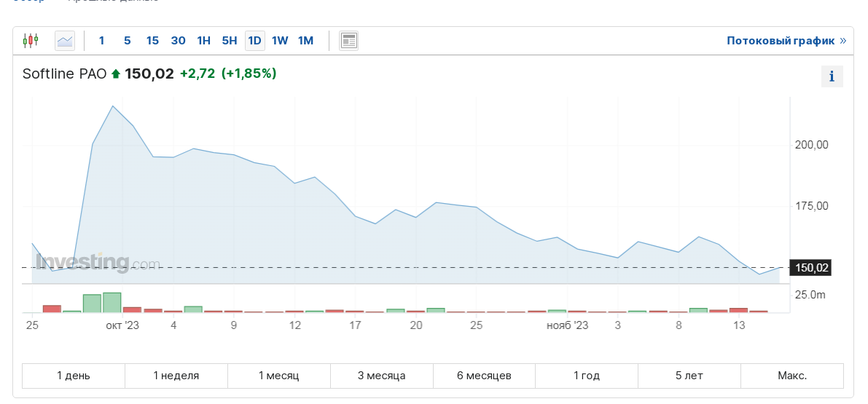This screenshot has height=404, width=868.
Task: Show the 6 месяцев time range
Action: [485, 376]
